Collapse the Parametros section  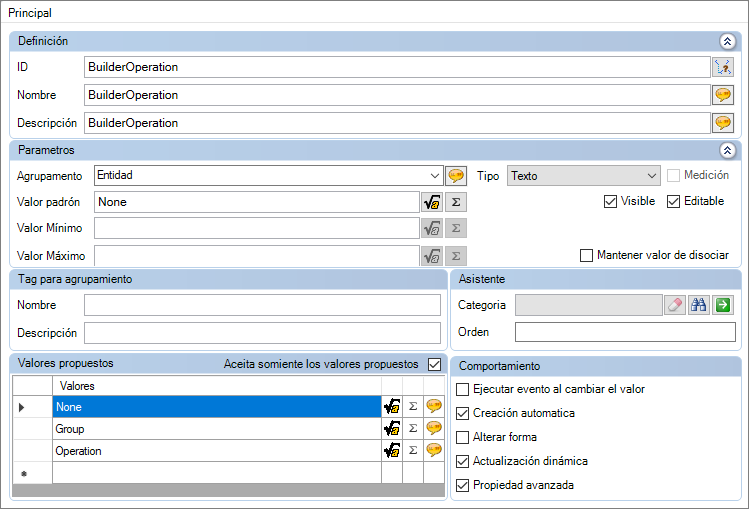pos(727,150)
